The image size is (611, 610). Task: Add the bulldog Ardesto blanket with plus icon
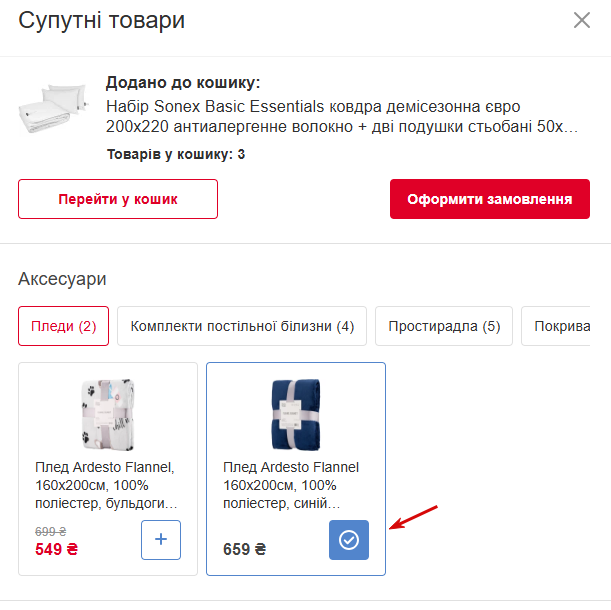coord(161,541)
